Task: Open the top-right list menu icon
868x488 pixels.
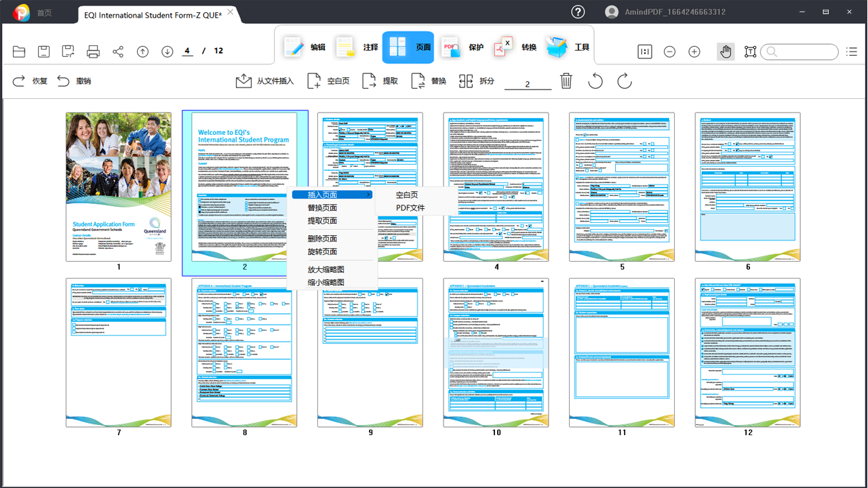Action: point(852,52)
